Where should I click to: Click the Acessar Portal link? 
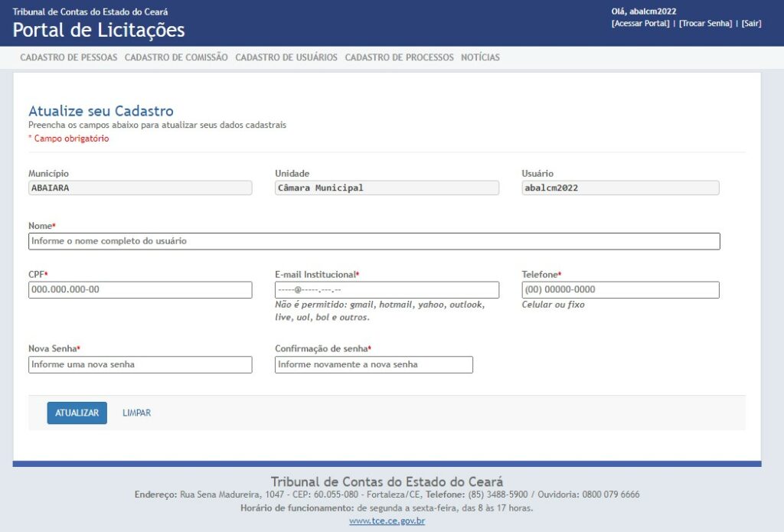pyautogui.click(x=640, y=24)
